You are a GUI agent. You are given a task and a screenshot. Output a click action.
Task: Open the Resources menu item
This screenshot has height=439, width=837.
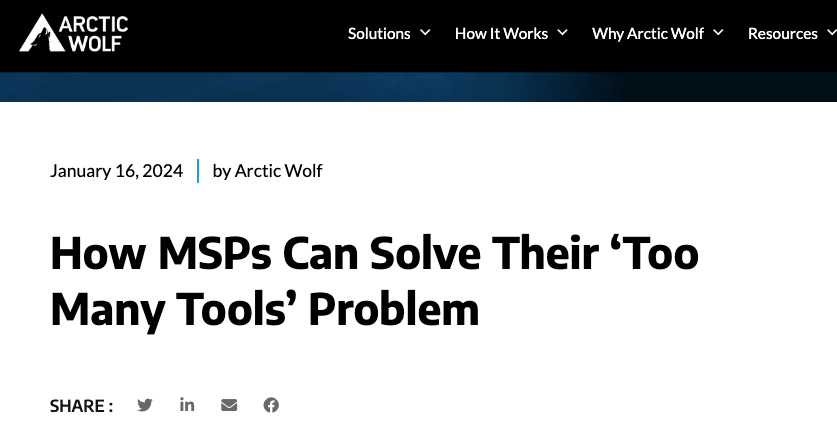(x=782, y=34)
